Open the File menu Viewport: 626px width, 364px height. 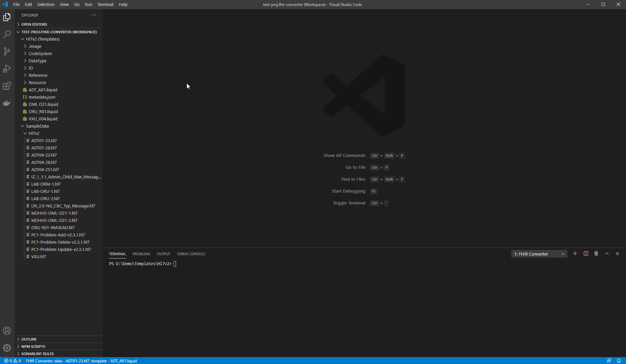(16, 4)
